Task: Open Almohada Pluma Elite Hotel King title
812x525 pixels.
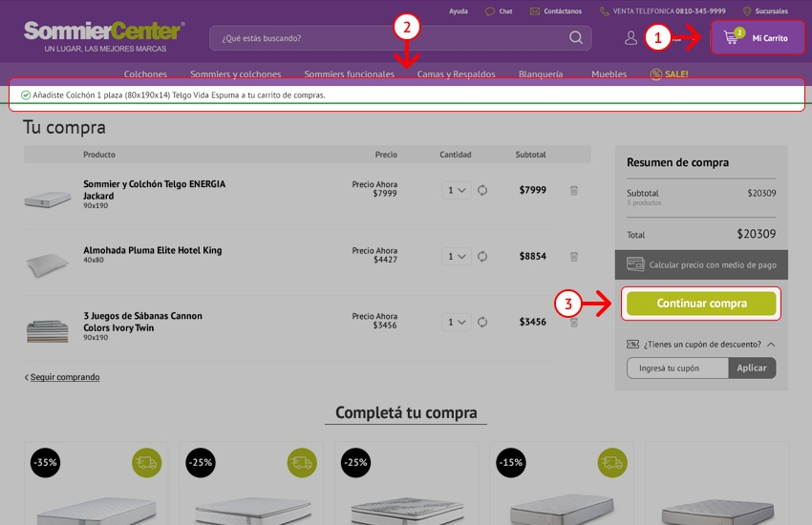Action: 152,250
